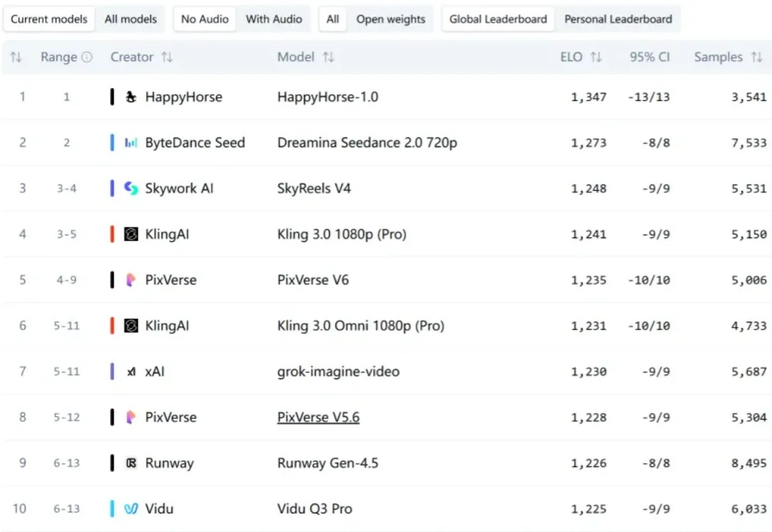
Task: Toggle the Open weights filter
Action: 390,19
